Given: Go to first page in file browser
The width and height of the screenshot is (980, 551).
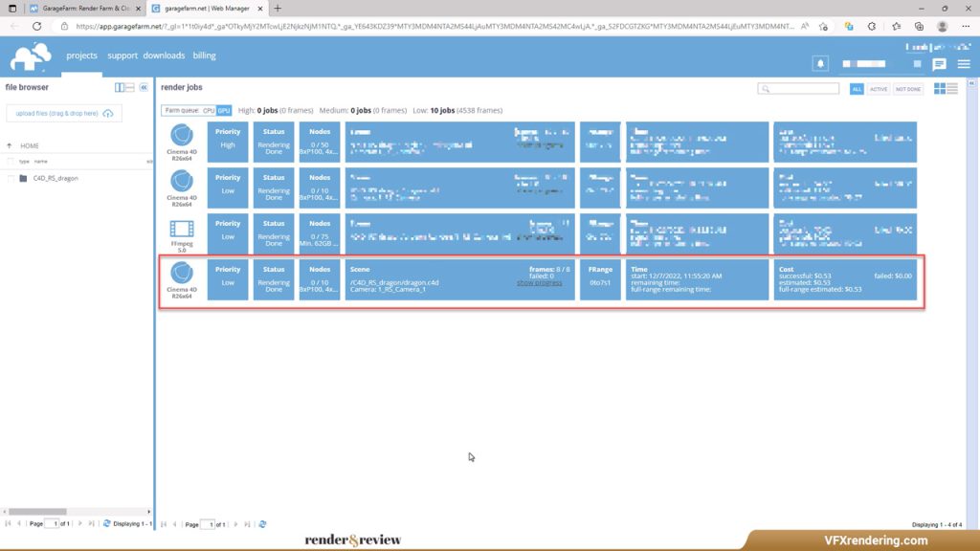Looking at the screenshot, I should 8,523.
